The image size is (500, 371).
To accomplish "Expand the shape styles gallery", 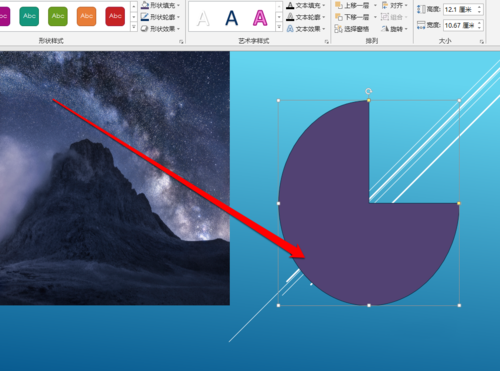I will pyautogui.click(x=134, y=27).
